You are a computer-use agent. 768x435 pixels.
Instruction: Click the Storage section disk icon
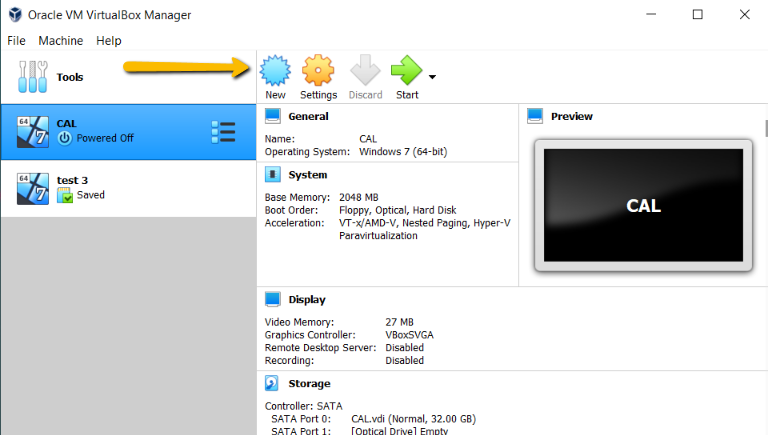coord(272,383)
